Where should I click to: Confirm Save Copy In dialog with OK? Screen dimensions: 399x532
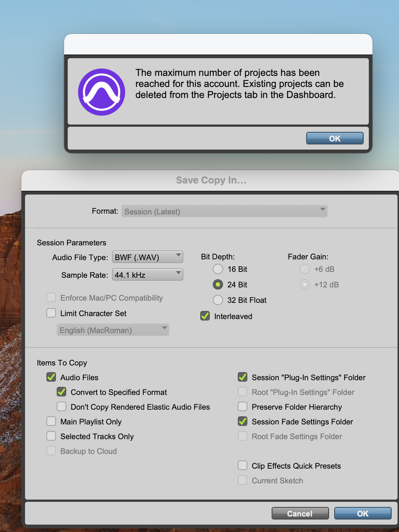tap(363, 514)
